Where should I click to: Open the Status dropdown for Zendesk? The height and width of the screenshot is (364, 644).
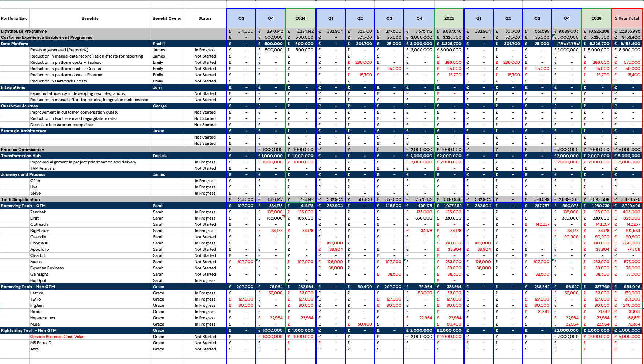pyautogui.click(x=205, y=212)
